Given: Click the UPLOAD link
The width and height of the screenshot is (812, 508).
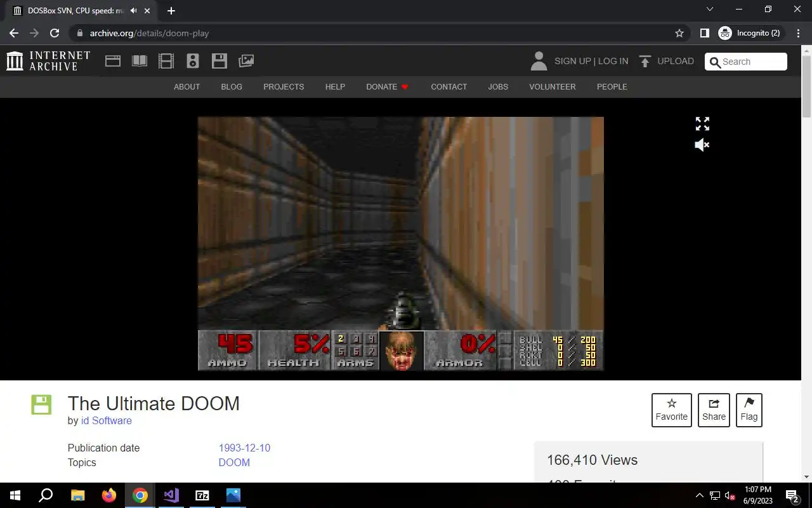Looking at the screenshot, I should [x=676, y=61].
